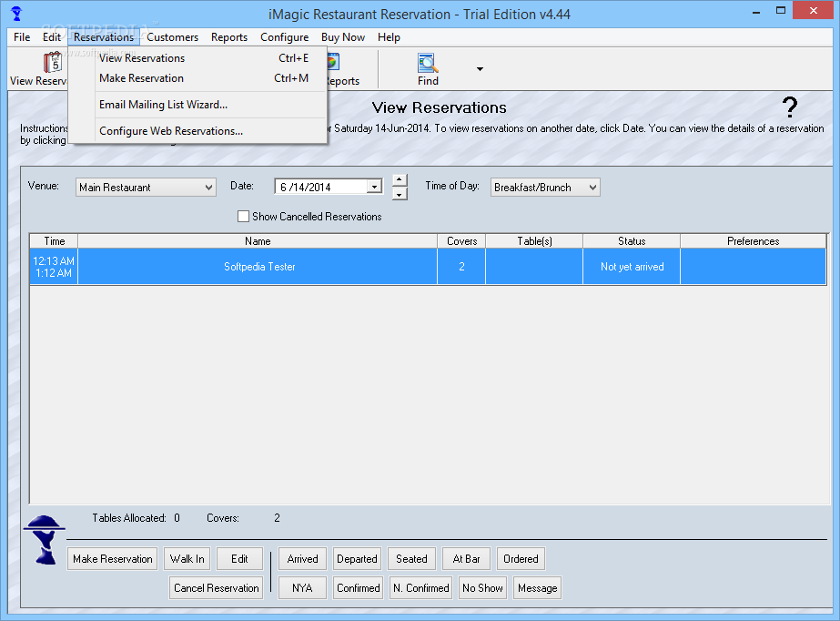Open the Time of Day dropdown
Screen dimensions: 840x621
tap(545, 187)
